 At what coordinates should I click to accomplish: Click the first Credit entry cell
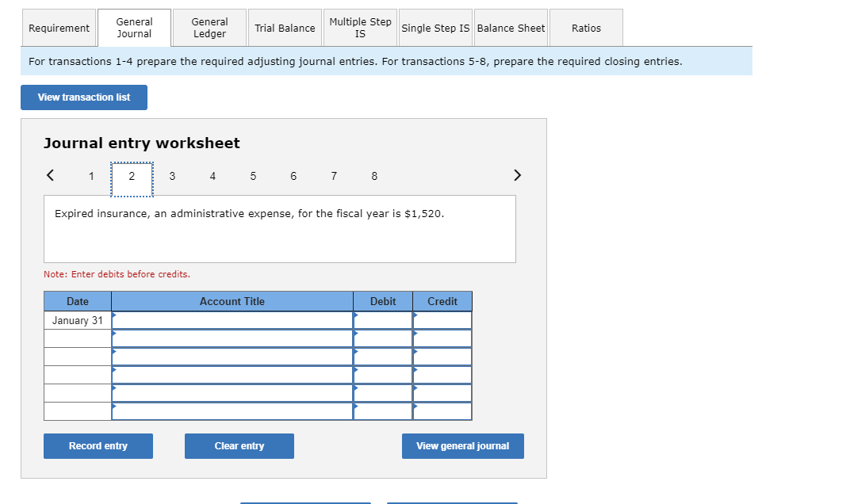point(442,320)
